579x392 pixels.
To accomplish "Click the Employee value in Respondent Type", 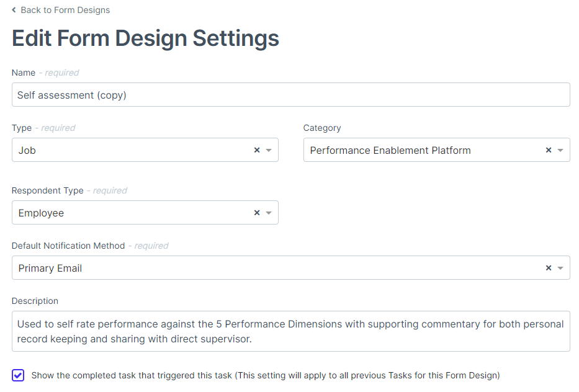I will click(x=41, y=213).
